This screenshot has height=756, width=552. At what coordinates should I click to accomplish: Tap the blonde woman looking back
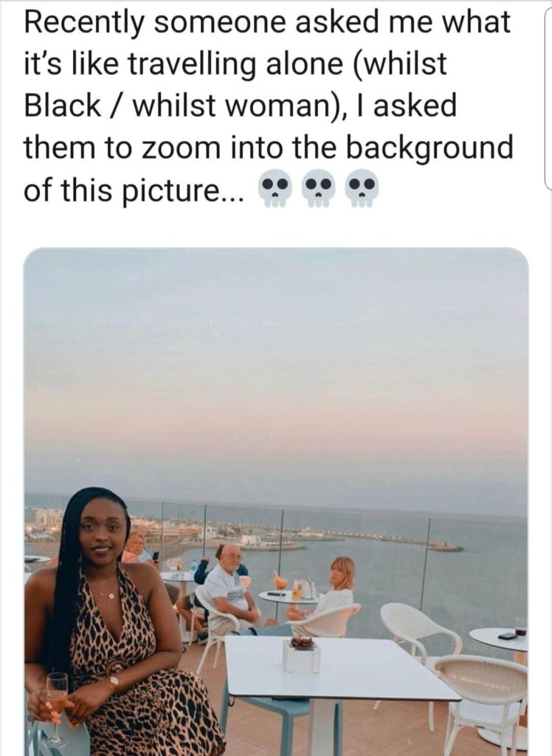point(328,594)
